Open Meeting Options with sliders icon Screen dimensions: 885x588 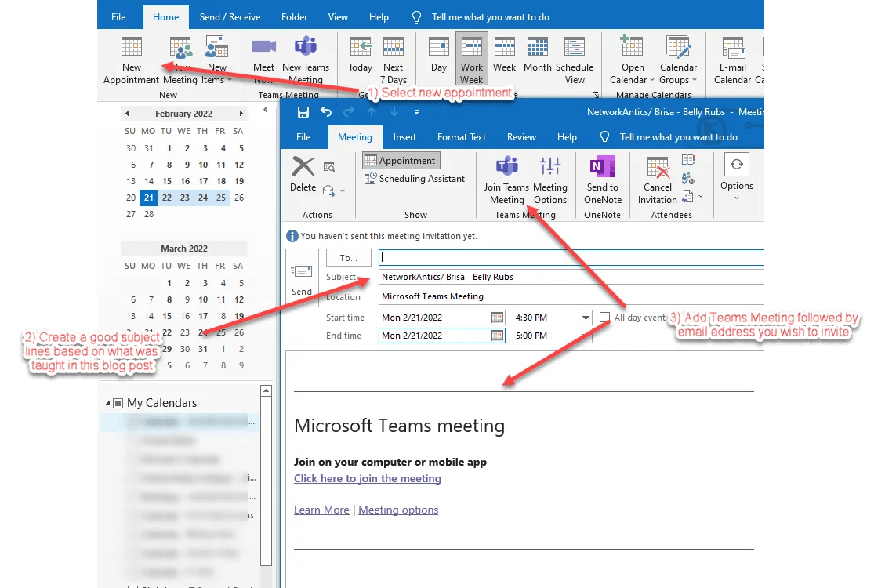pos(549,166)
